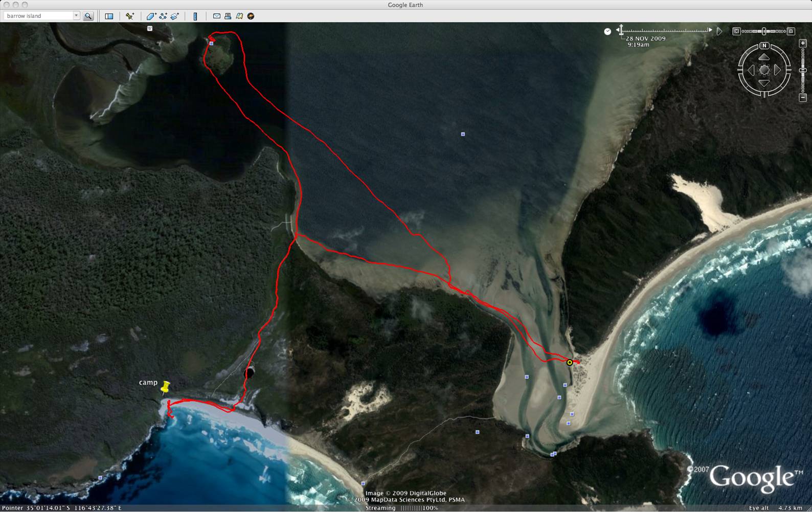This screenshot has height=512, width=812.
Task: Click the Print icon in toolbar
Action: pyautogui.click(x=228, y=16)
